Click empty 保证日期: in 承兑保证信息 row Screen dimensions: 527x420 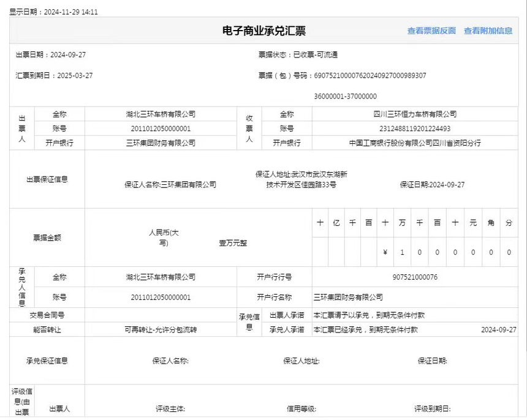pyautogui.click(x=432, y=361)
